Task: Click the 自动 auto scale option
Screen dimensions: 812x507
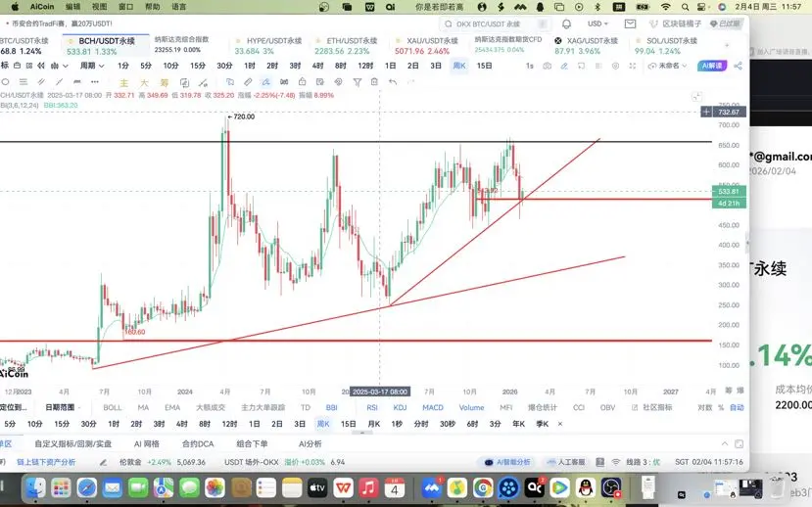Action: 737,408
